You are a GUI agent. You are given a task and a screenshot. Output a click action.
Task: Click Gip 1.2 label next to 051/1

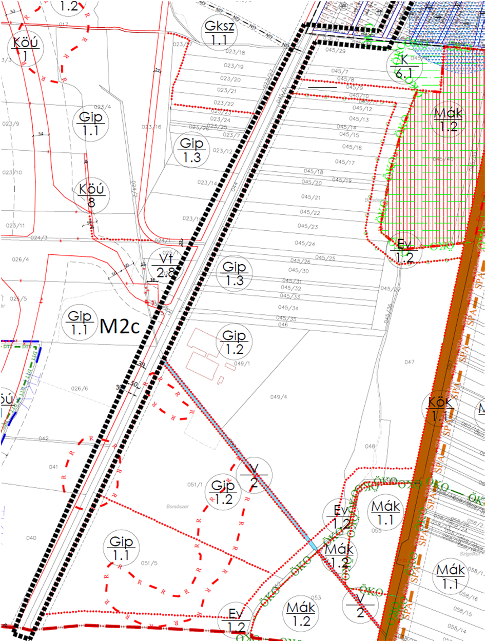(223, 492)
